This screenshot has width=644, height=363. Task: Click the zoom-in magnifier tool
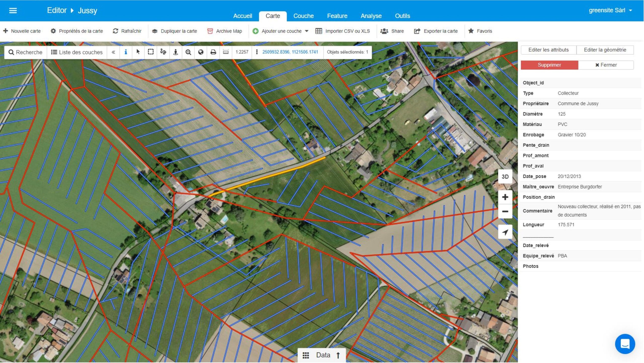[188, 52]
